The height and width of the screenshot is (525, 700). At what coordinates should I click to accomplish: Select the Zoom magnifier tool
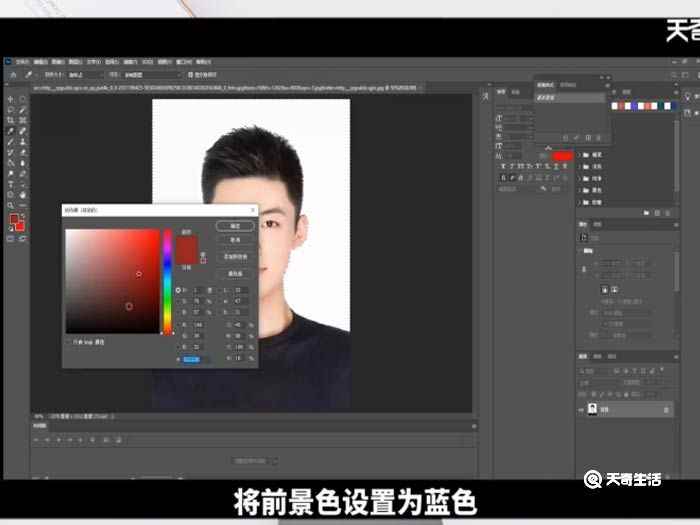click(x=11, y=206)
